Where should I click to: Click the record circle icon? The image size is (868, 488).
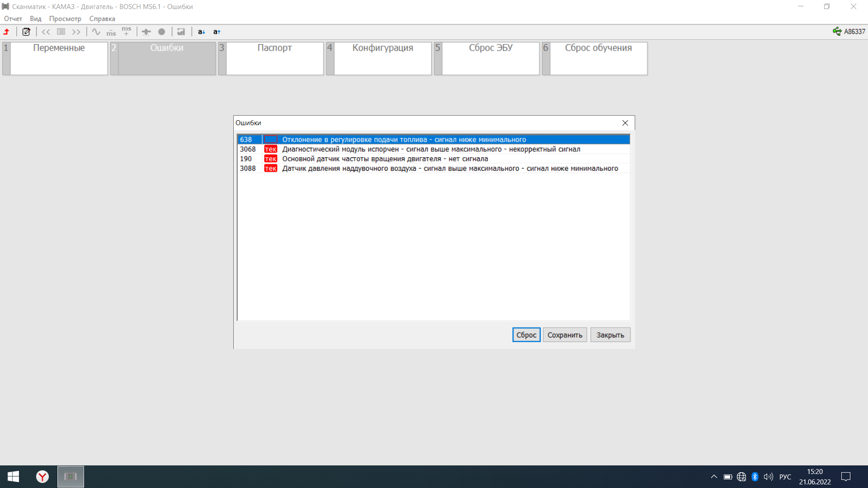coord(161,32)
